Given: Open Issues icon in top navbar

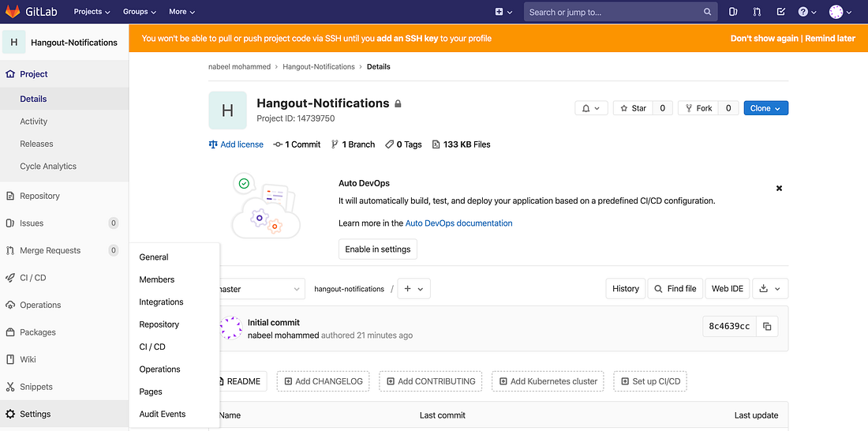Looking at the screenshot, I should [x=732, y=12].
